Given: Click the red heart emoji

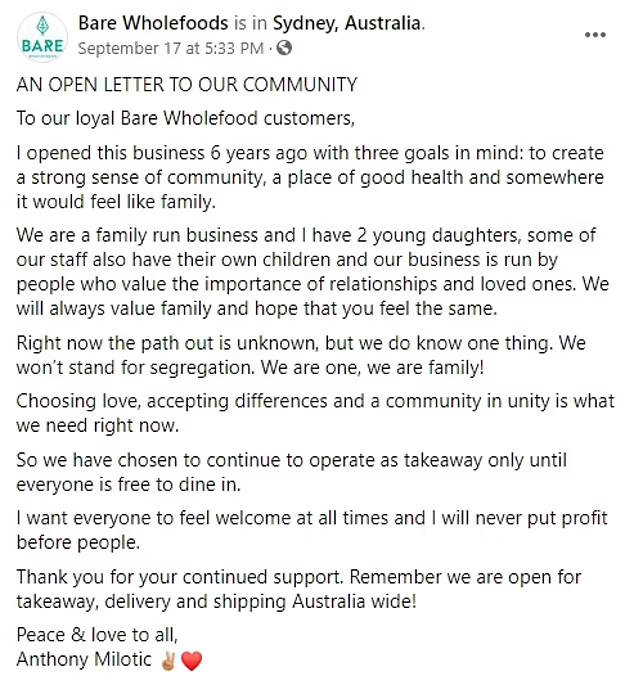Looking at the screenshot, I should [191, 661].
